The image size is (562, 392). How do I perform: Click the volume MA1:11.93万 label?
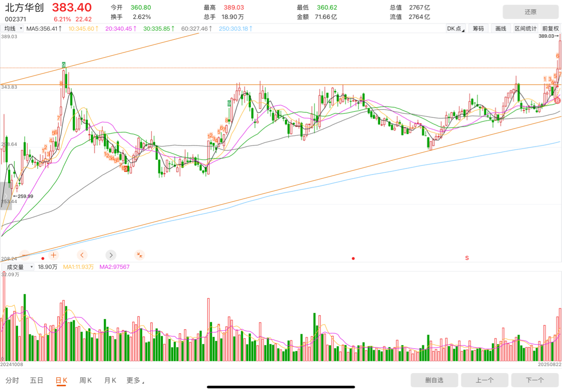pyautogui.click(x=79, y=267)
